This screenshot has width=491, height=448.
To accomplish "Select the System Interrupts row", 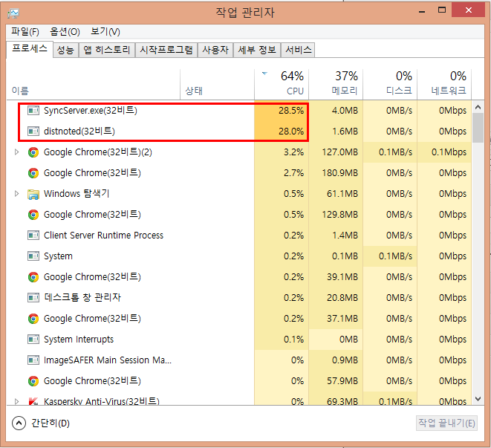I will click(238, 340).
